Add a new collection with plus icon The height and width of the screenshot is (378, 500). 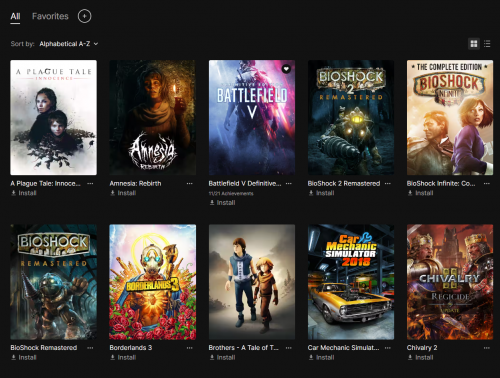tap(84, 16)
